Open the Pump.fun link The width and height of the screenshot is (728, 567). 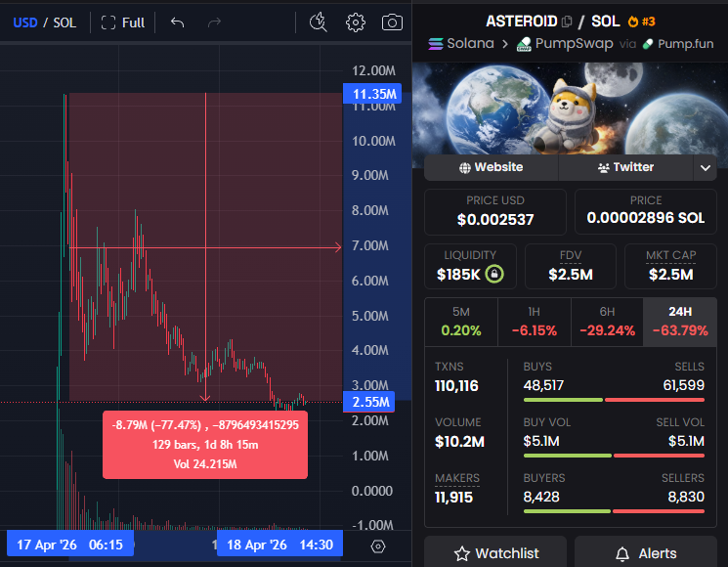[678, 44]
